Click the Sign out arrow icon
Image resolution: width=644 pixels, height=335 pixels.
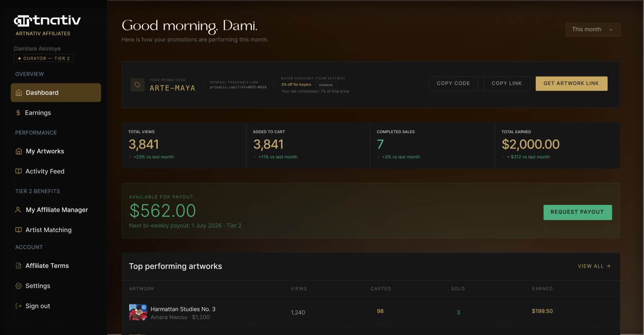coord(19,306)
